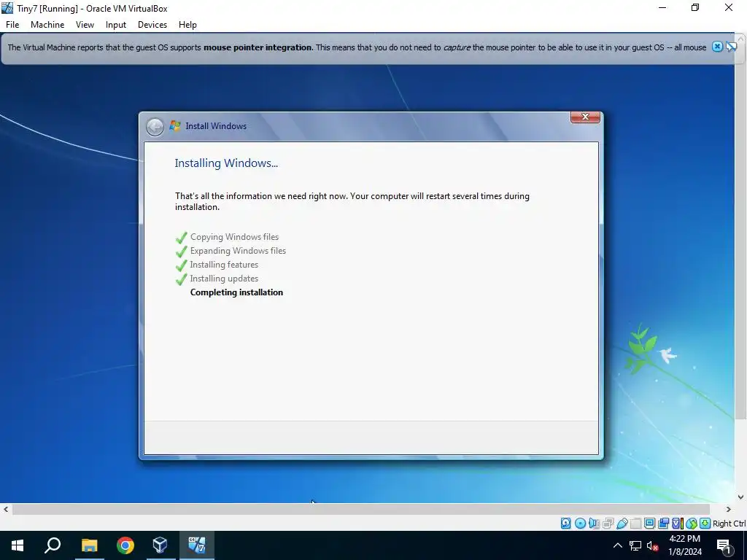Click the hard disk activity indicator icon

point(565,524)
